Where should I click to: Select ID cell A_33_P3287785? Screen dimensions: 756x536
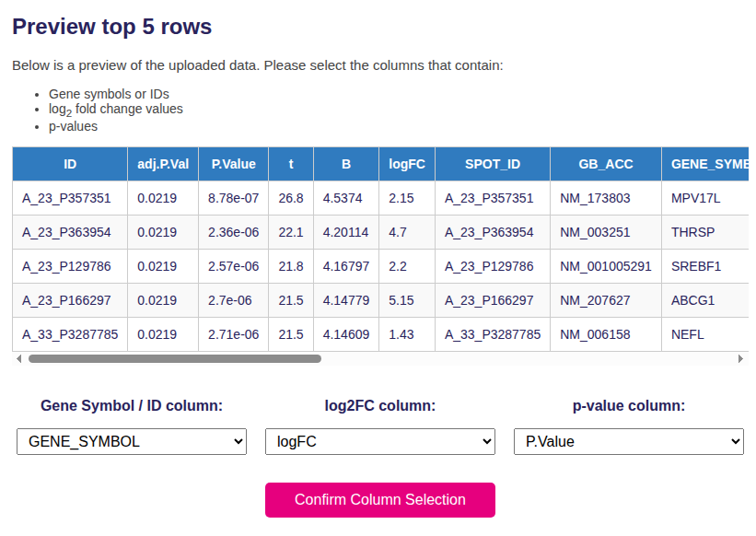point(70,334)
